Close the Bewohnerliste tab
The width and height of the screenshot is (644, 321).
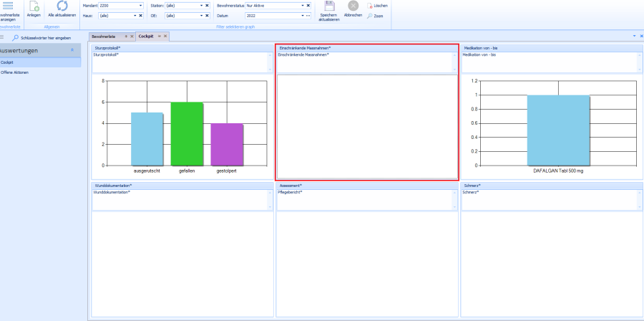tap(132, 36)
